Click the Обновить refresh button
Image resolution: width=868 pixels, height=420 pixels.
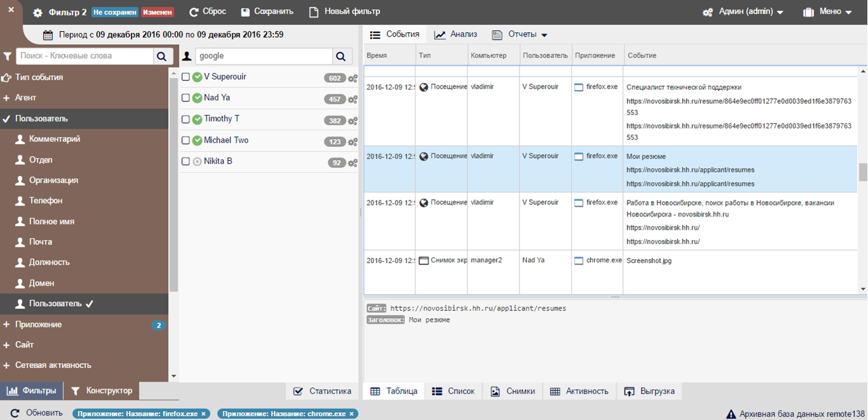click(x=37, y=413)
